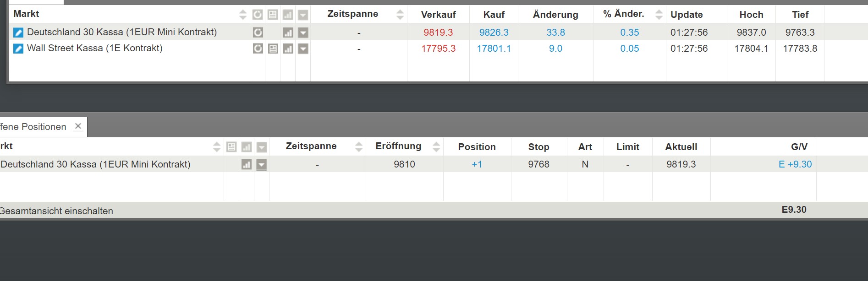Refresh Deutschland 30 Kassa watchlist row
868x281 pixels.
pos(258,32)
